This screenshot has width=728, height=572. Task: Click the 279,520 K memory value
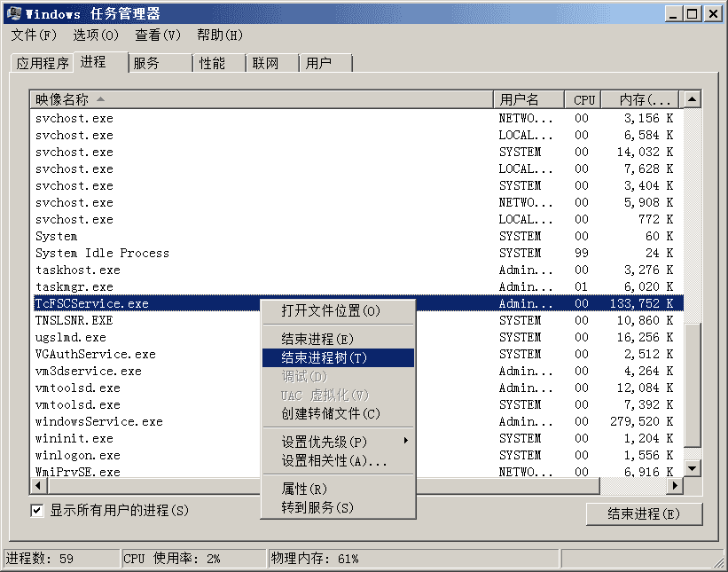tap(642, 421)
